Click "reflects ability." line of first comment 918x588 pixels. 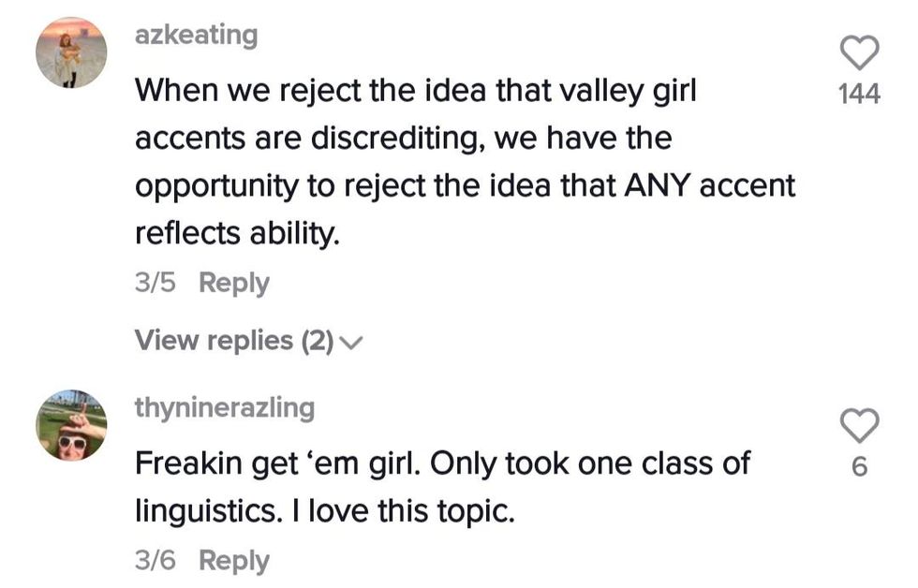click(236, 232)
